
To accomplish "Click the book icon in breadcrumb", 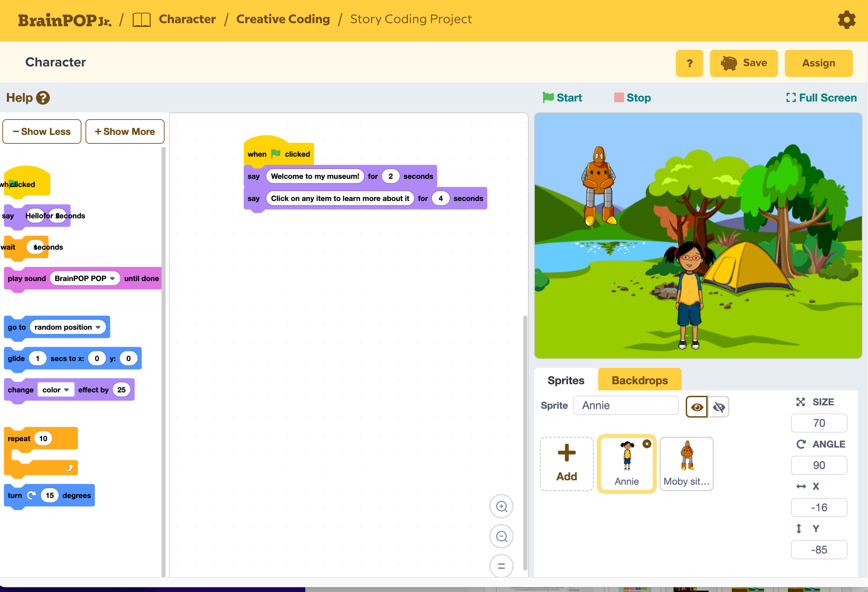I will 142,19.
